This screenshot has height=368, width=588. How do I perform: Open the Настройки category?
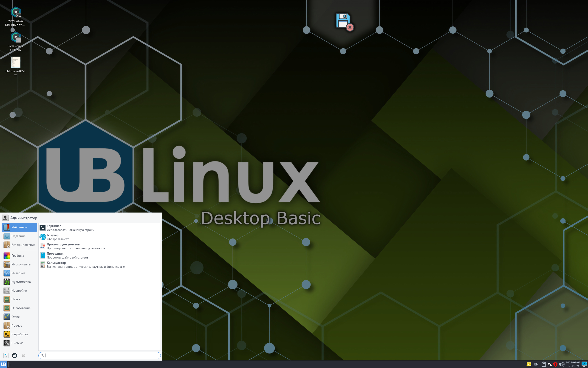click(19, 290)
